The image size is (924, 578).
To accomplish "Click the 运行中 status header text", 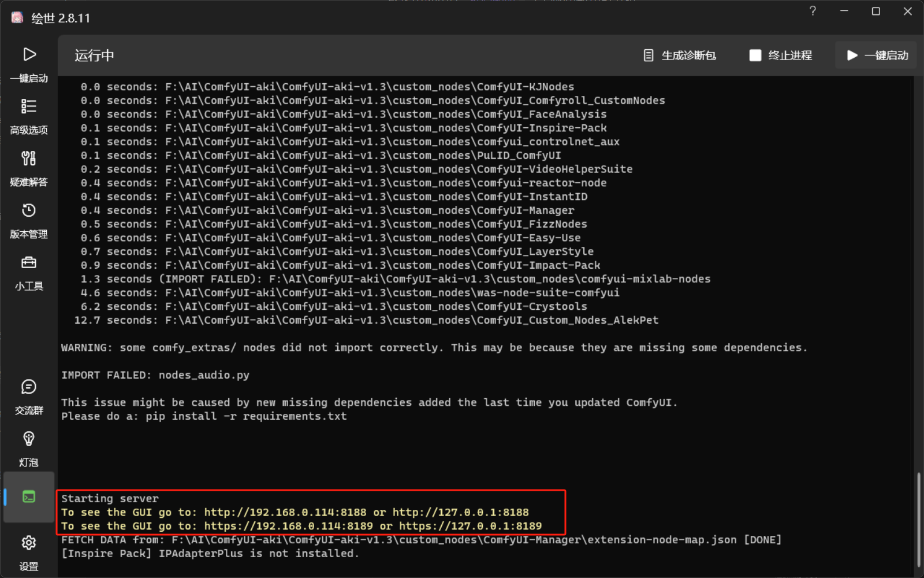I will pyautogui.click(x=94, y=55).
